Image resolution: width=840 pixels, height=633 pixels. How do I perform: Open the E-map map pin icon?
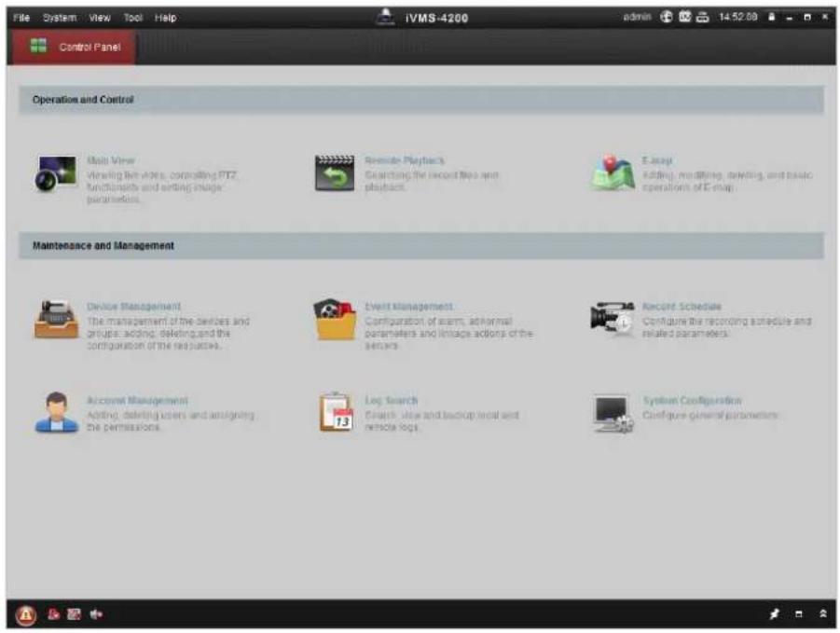point(613,172)
